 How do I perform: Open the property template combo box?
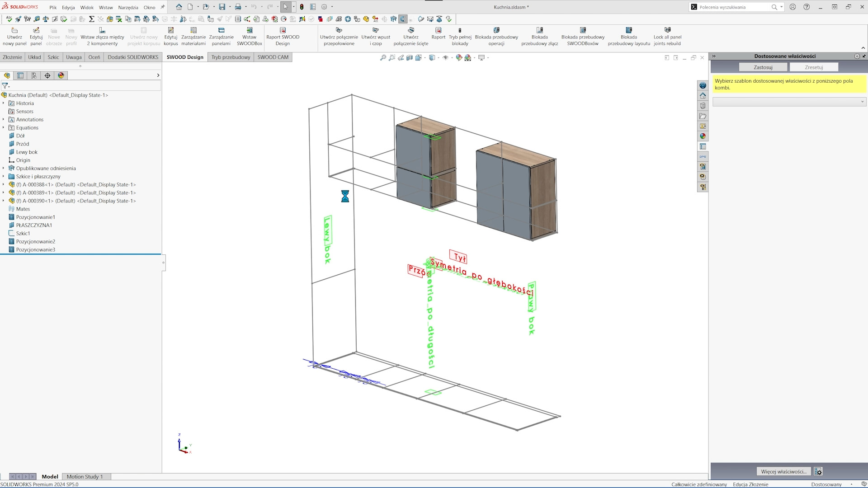tap(789, 102)
